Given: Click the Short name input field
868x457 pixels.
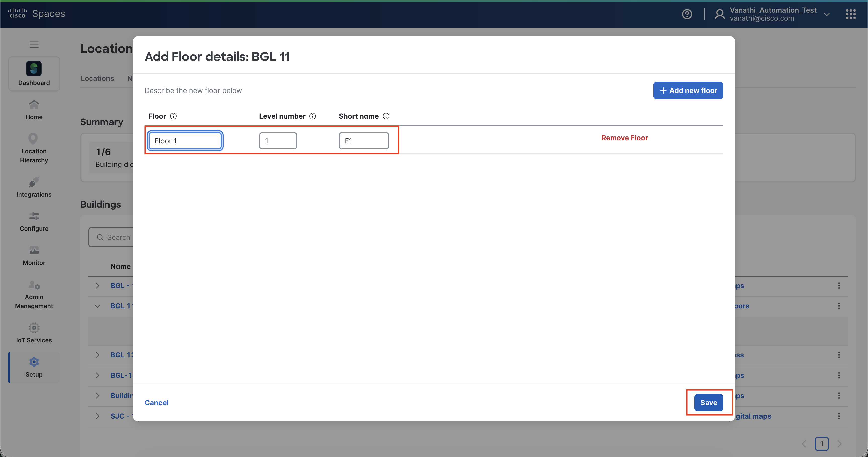Looking at the screenshot, I should point(364,141).
